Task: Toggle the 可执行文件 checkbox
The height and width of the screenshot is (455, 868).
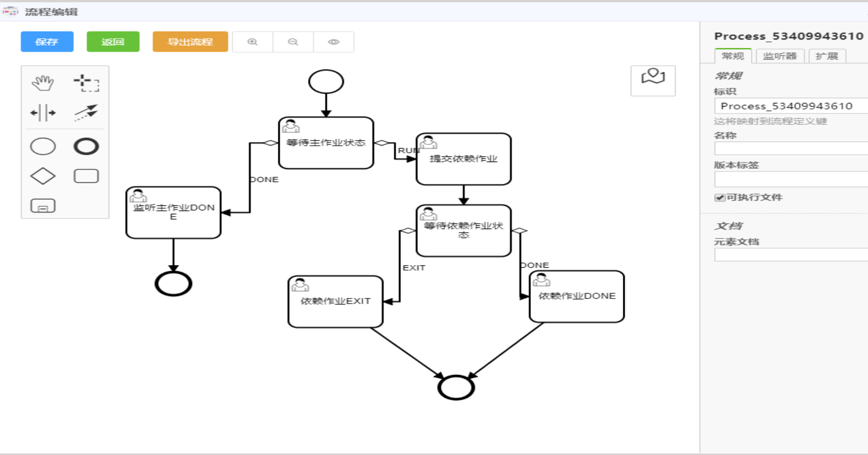Action: (x=719, y=197)
